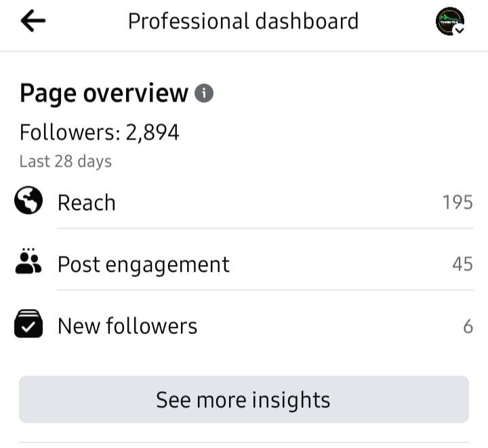Click the Professional dashboard title

click(x=243, y=22)
